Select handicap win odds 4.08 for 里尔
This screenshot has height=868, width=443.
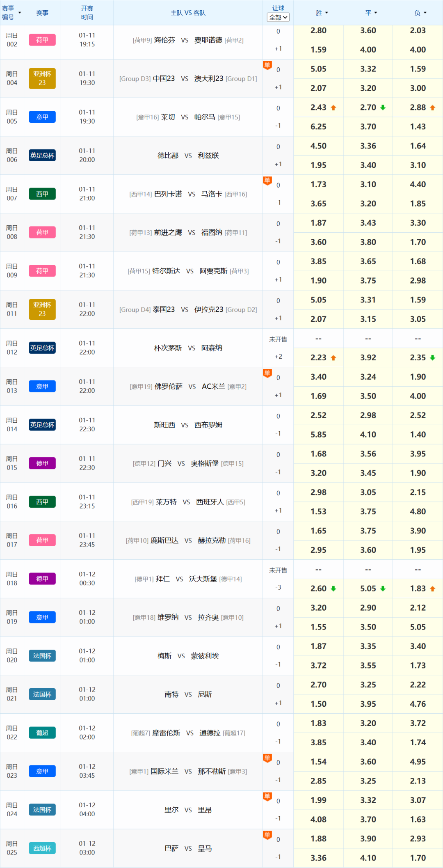click(318, 820)
